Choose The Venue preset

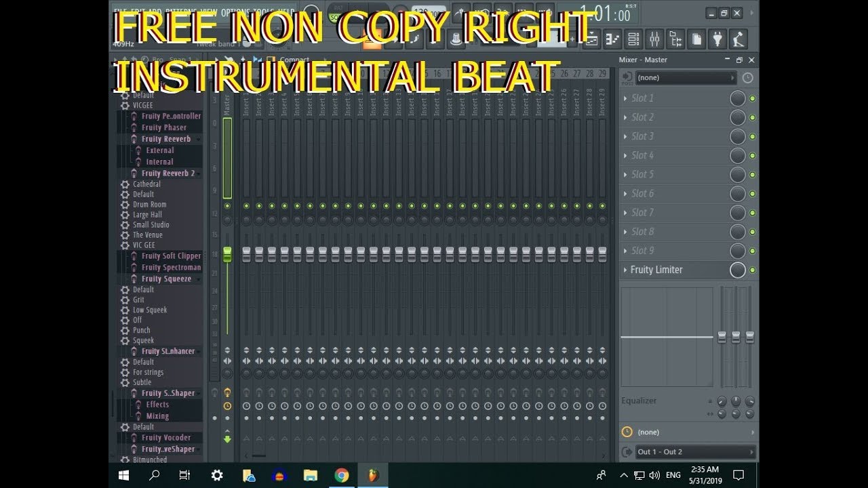coord(147,235)
